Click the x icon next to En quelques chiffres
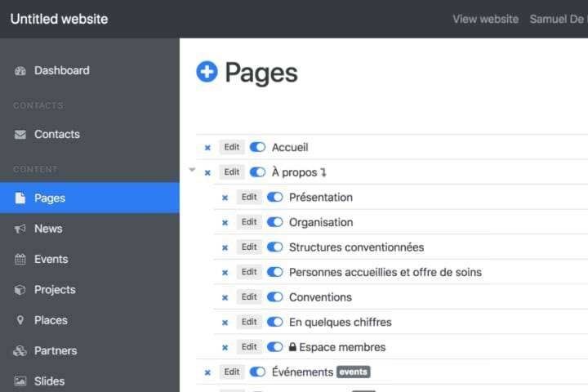Image resolution: width=588 pixels, height=392 pixels. pyautogui.click(x=225, y=323)
